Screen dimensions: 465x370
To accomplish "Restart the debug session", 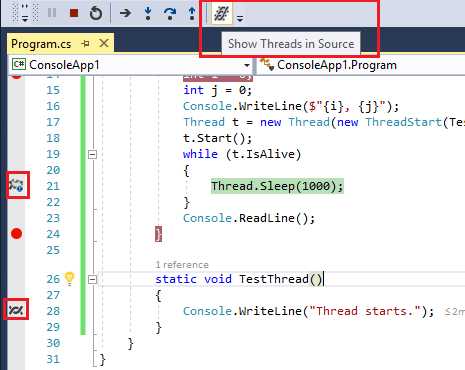I will click(x=96, y=13).
